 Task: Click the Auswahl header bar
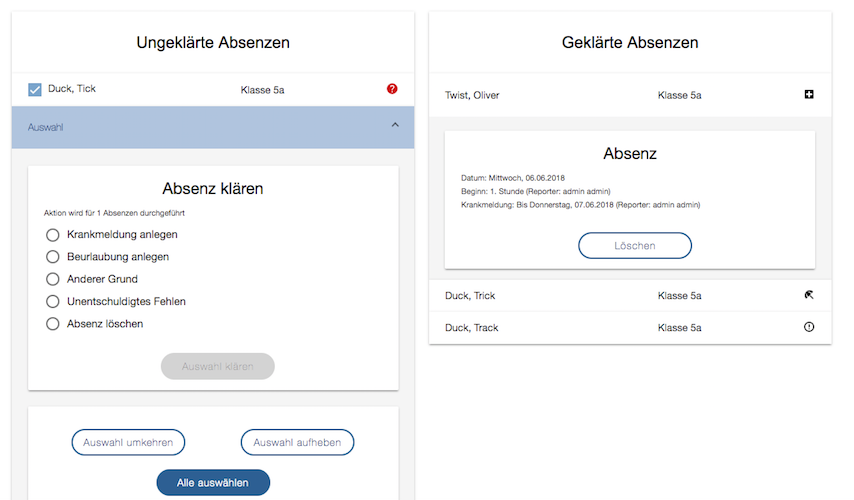tap(200, 127)
